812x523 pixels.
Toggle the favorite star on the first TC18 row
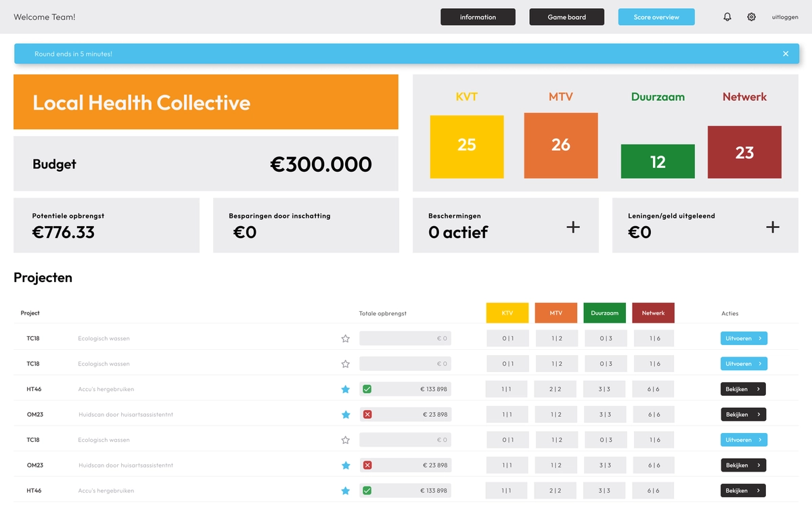[x=346, y=338]
